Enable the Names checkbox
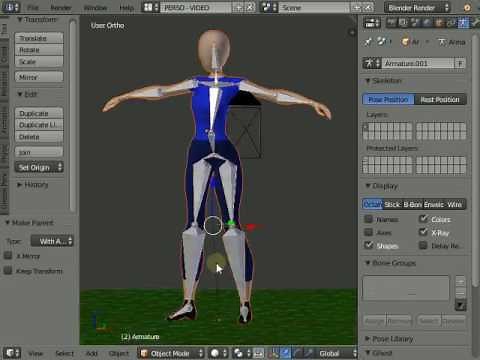The height and width of the screenshot is (360, 480). point(368,219)
